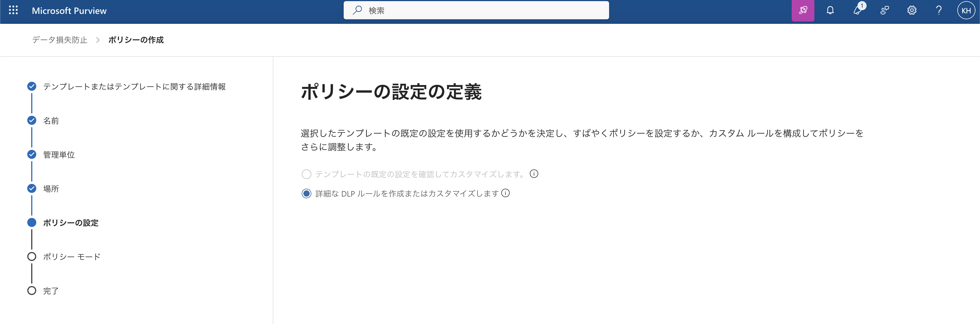Go to the 管理単位 wizard step

tap(59, 155)
